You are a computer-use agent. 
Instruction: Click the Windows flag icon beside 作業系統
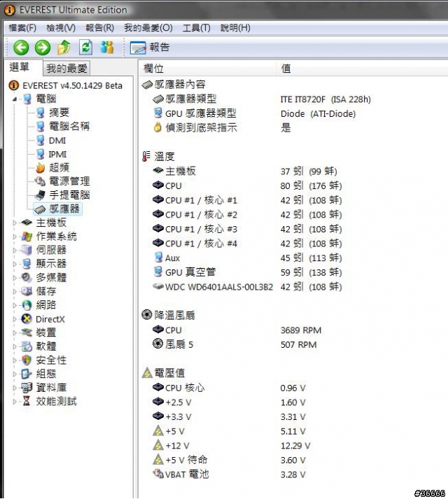pos(27,237)
